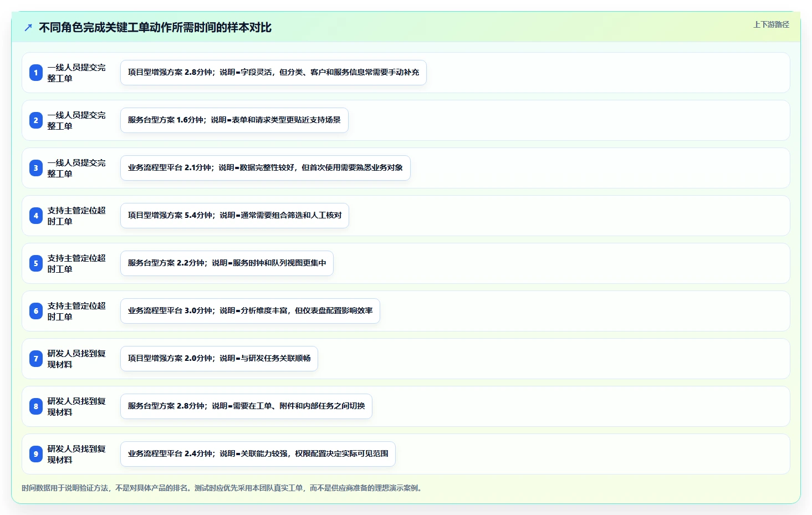Select chip 服务台型方案 1.6分钟
Screen dimensions: 812x515
click(x=234, y=120)
